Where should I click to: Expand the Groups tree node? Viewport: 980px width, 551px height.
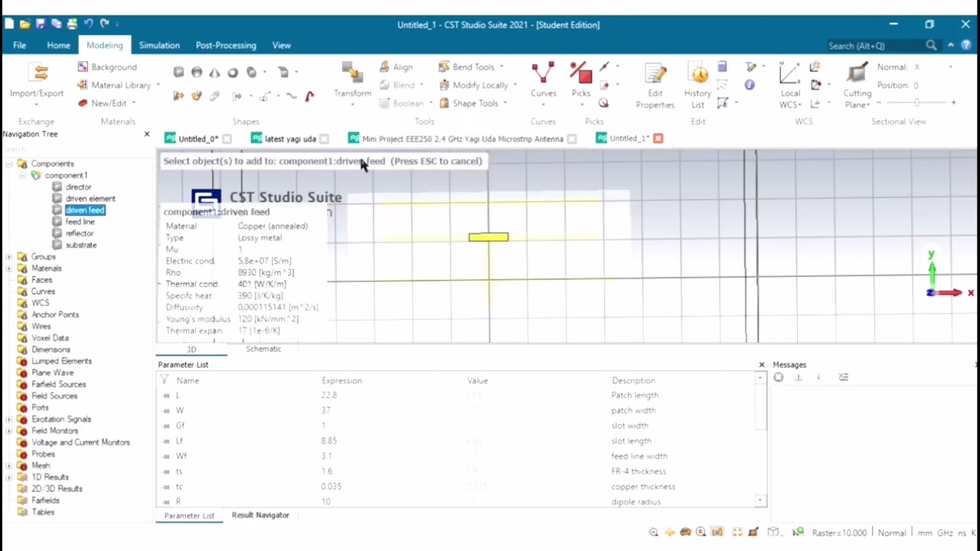(9, 257)
